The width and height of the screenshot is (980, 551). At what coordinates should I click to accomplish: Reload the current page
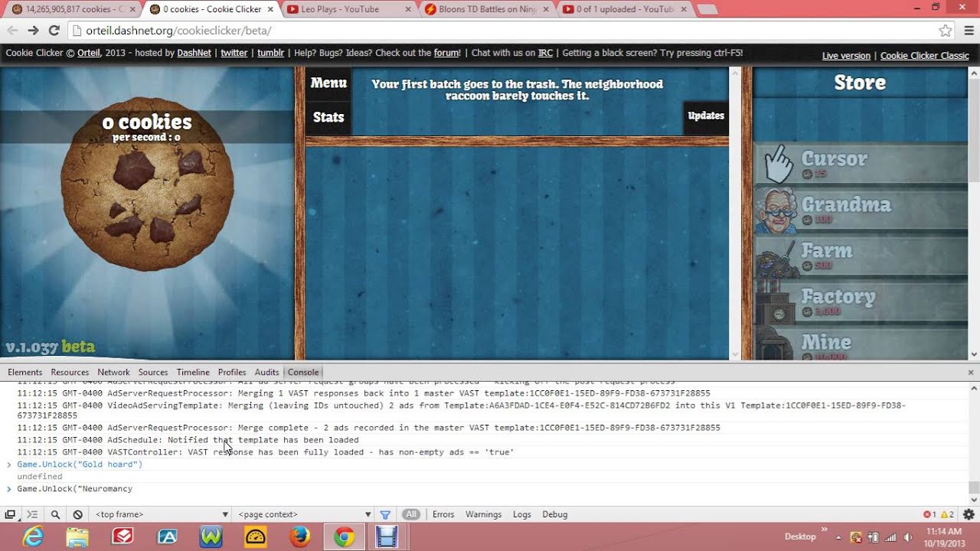[x=54, y=31]
